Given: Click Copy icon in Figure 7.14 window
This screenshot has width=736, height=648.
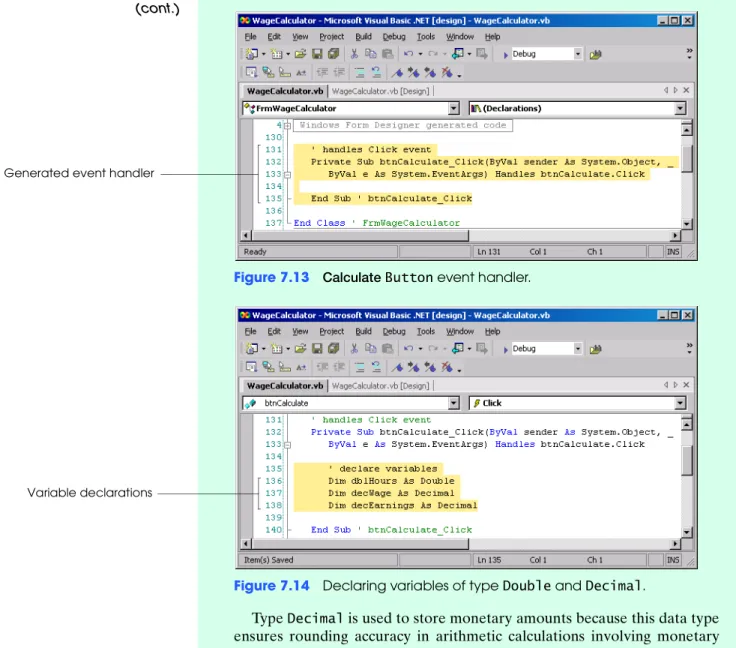Looking at the screenshot, I should click(x=371, y=349).
